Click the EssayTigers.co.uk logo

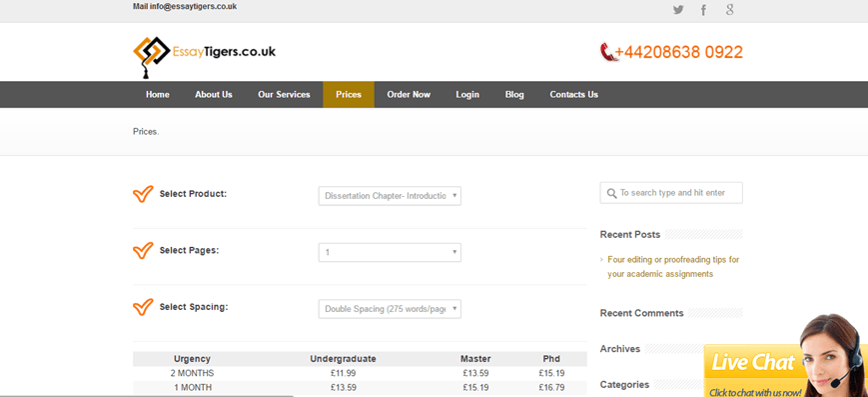(x=205, y=57)
